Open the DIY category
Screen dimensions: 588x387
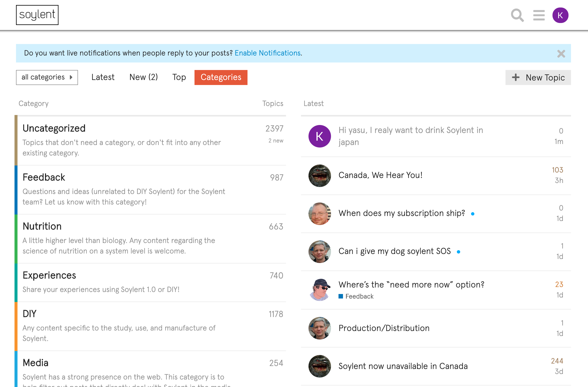click(x=29, y=314)
